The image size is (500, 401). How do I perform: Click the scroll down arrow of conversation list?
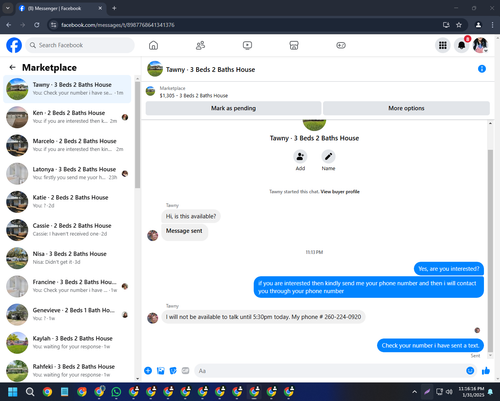click(x=137, y=379)
